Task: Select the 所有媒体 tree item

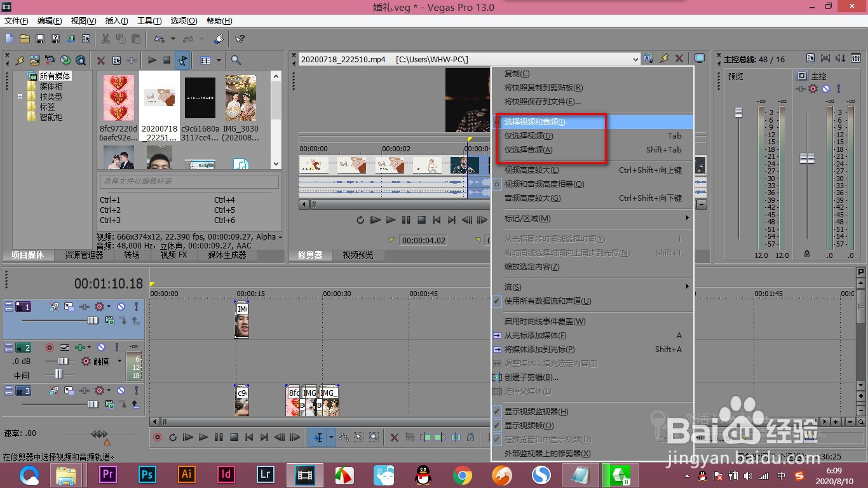Action: pos(55,76)
